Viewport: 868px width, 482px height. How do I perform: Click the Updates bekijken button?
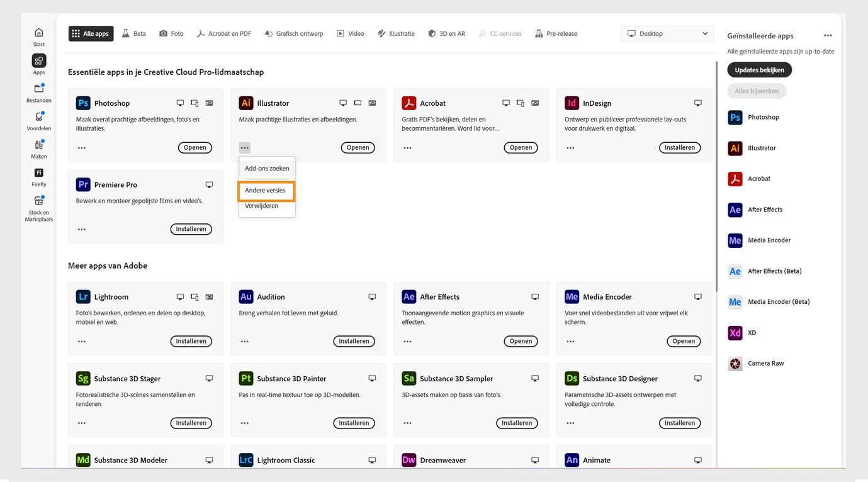click(x=759, y=70)
